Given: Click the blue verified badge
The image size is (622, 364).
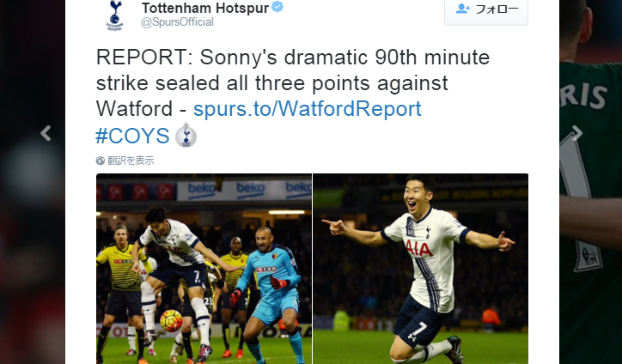Looking at the screenshot, I should (277, 7).
